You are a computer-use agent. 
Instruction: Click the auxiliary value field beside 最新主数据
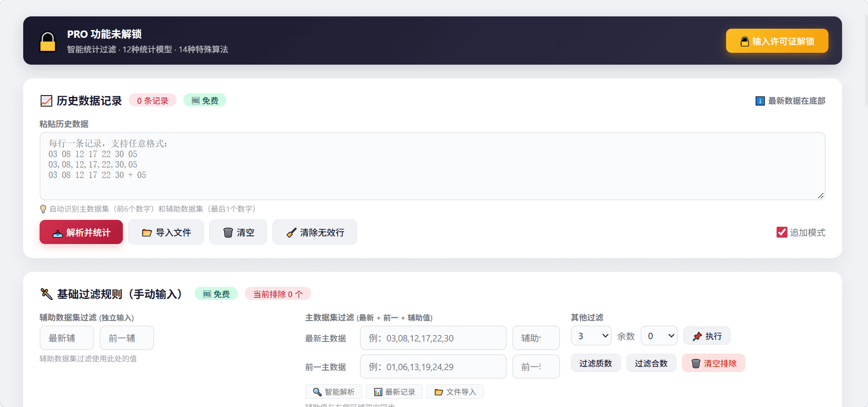tap(536, 338)
